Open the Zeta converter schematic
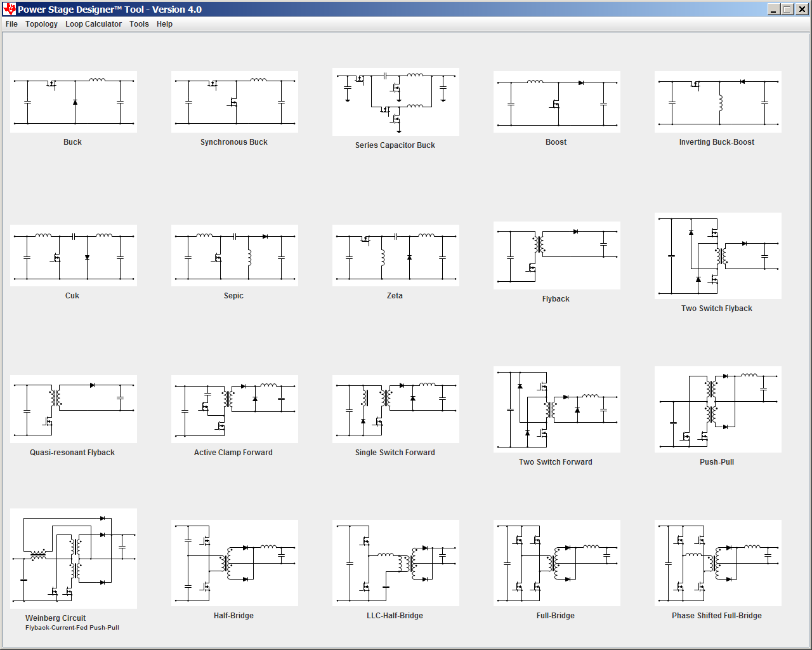 coord(396,255)
